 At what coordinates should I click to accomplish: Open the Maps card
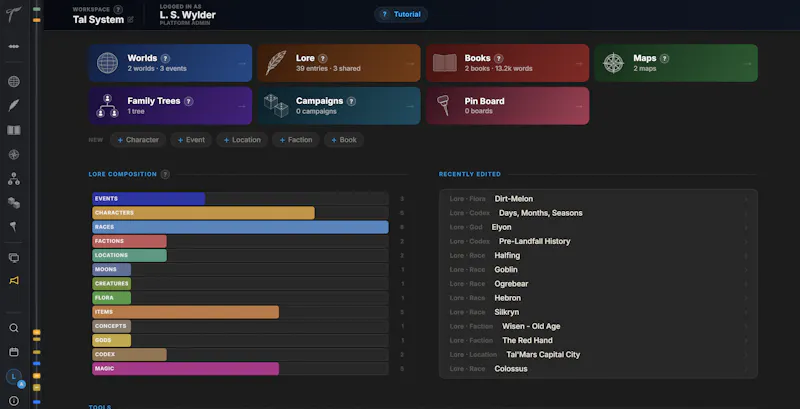(x=676, y=63)
